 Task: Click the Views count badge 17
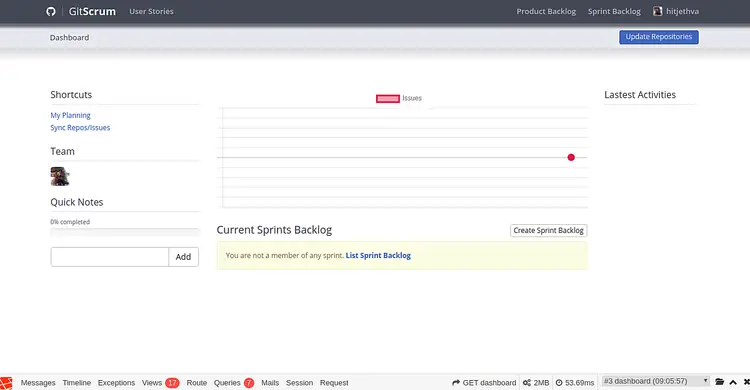(x=172, y=383)
